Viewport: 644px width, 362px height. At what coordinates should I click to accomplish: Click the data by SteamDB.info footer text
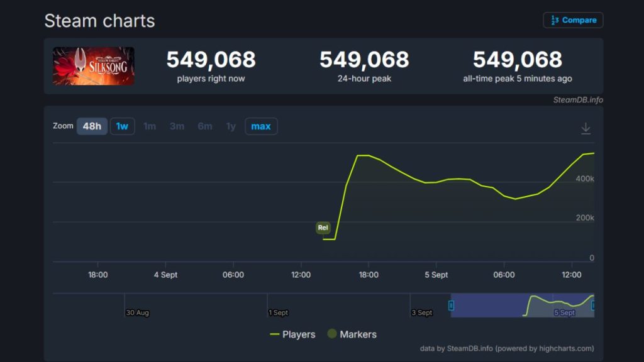click(507, 348)
